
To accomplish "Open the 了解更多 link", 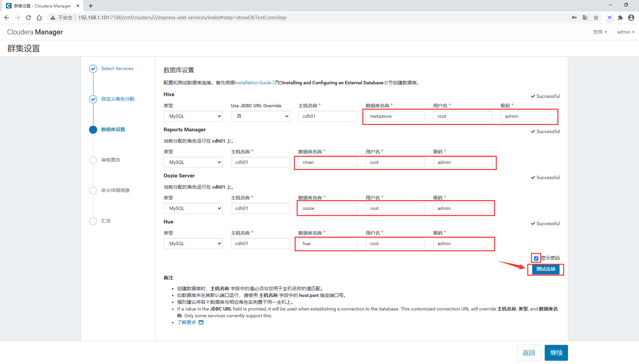I will (x=187, y=322).
